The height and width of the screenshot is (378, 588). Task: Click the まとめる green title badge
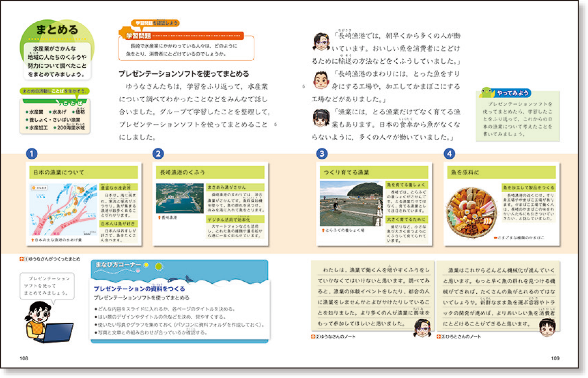(x=57, y=30)
